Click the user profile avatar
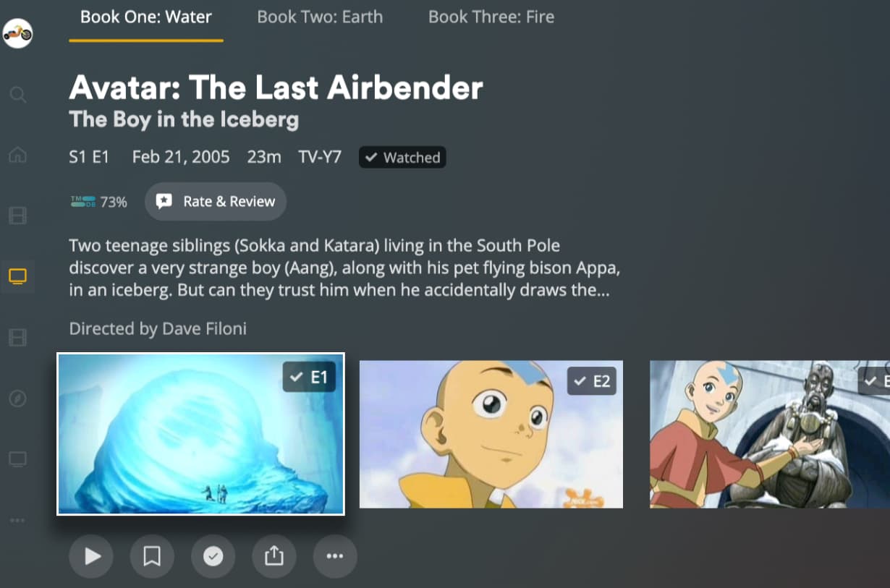This screenshot has height=588, width=890. pyautogui.click(x=18, y=33)
